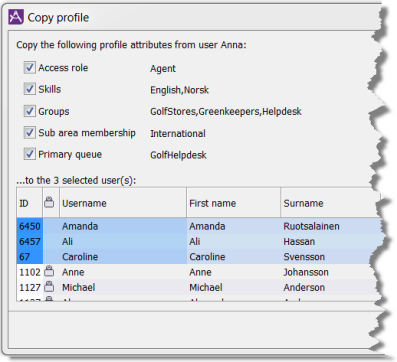Select the Amanda Ruotsalainen row
The height and width of the screenshot is (362, 397).
click(199, 226)
